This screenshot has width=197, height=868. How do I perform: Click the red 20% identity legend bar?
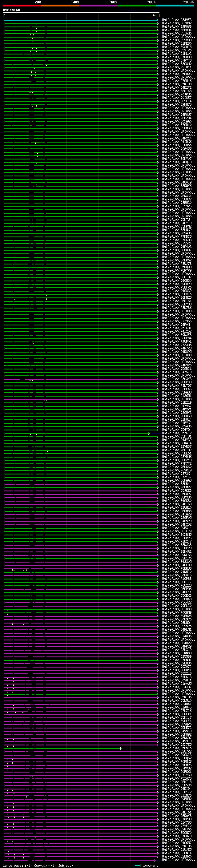(x=22, y=6)
